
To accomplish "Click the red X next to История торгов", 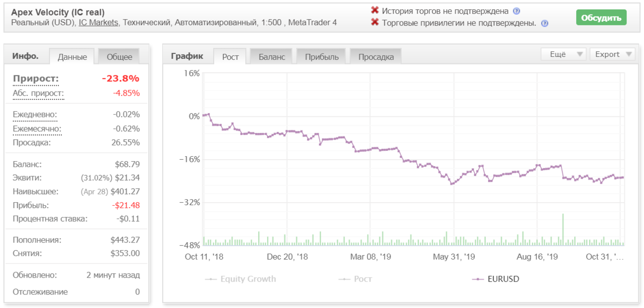I will point(375,10).
